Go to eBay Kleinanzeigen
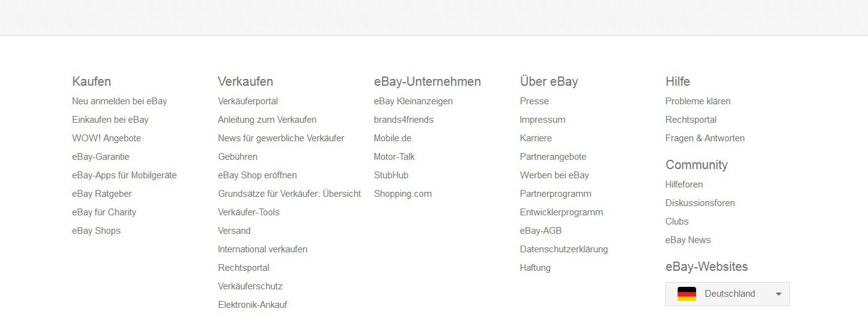This screenshot has height=335, width=868. pos(413,101)
